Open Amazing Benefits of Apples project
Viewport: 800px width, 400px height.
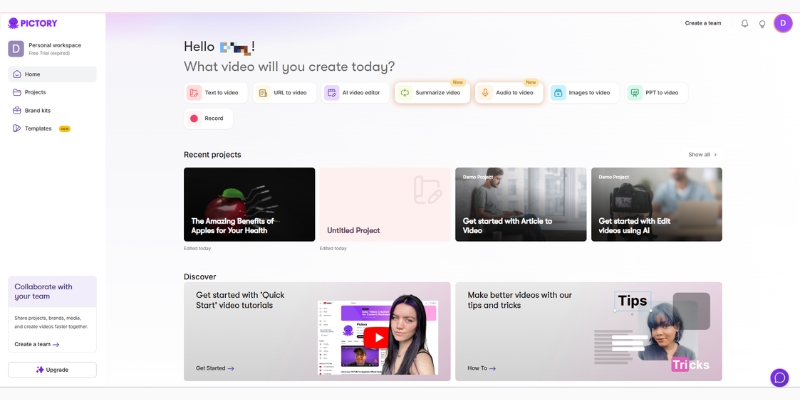[x=249, y=204]
